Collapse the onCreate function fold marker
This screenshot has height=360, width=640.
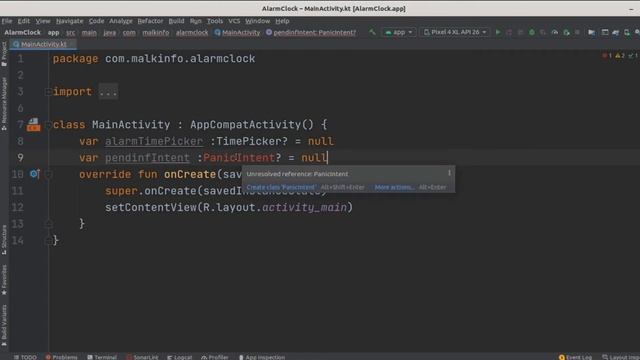pyautogui.click(x=48, y=175)
